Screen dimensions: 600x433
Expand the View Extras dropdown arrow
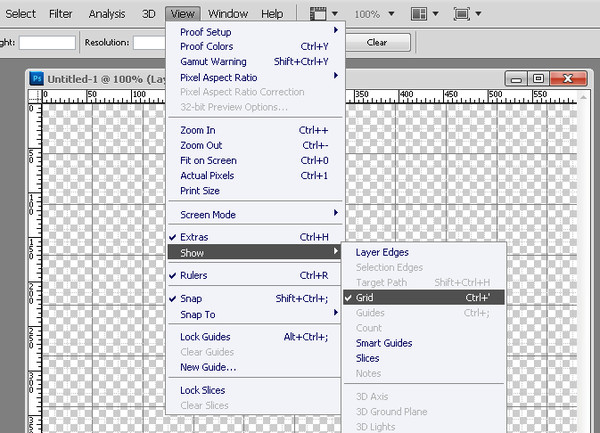(335, 14)
